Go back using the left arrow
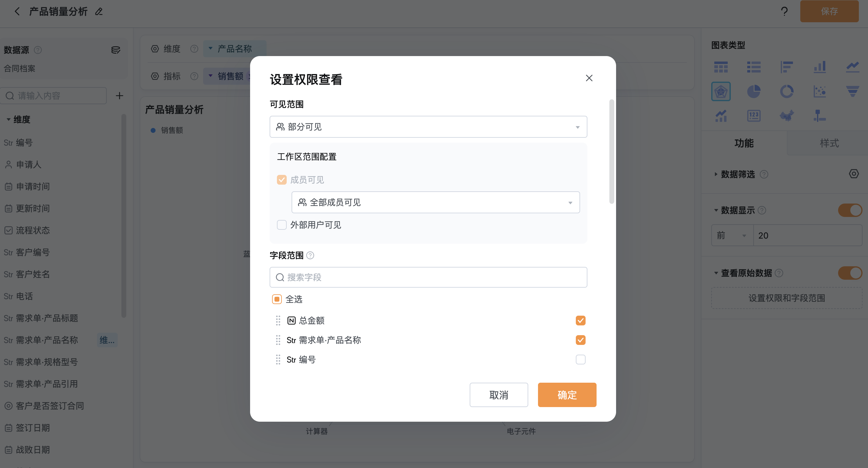868x468 pixels. [x=17, y=12]
